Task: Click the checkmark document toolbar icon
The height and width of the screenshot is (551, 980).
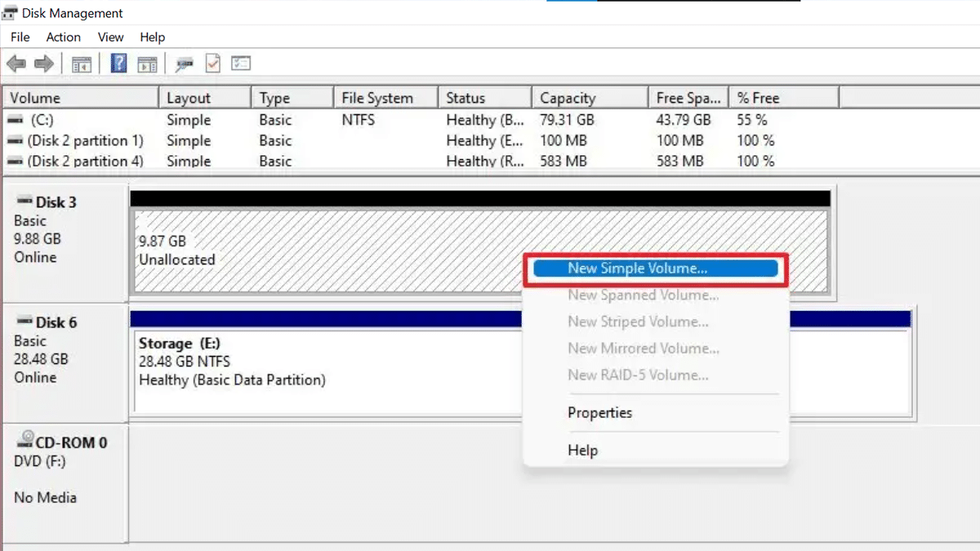Action: (212, 64)
